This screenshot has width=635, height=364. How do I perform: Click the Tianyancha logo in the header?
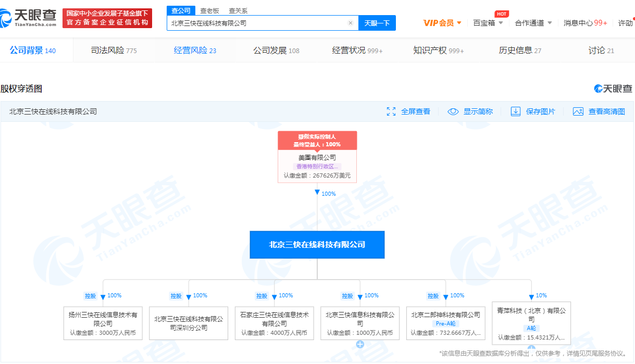29,18
